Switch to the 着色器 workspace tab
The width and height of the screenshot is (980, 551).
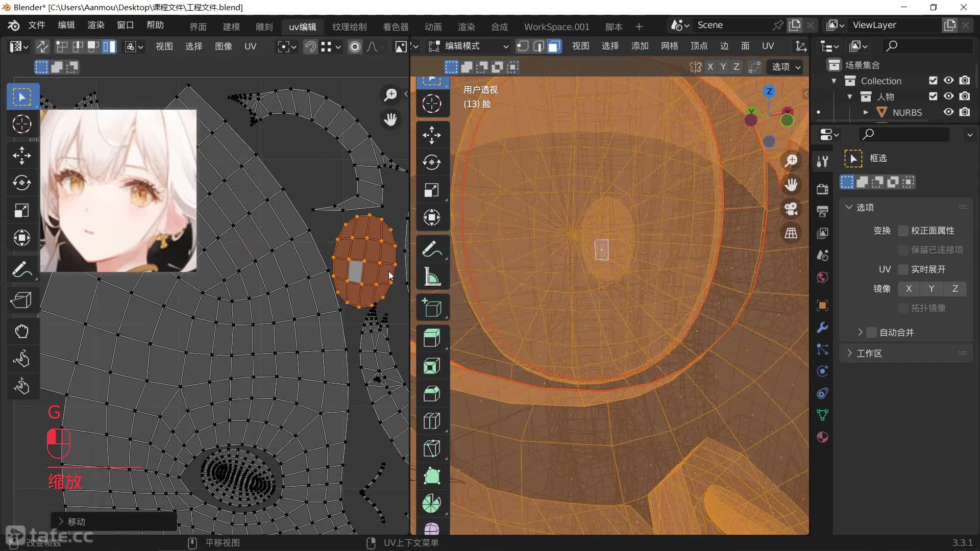(396, 27)
